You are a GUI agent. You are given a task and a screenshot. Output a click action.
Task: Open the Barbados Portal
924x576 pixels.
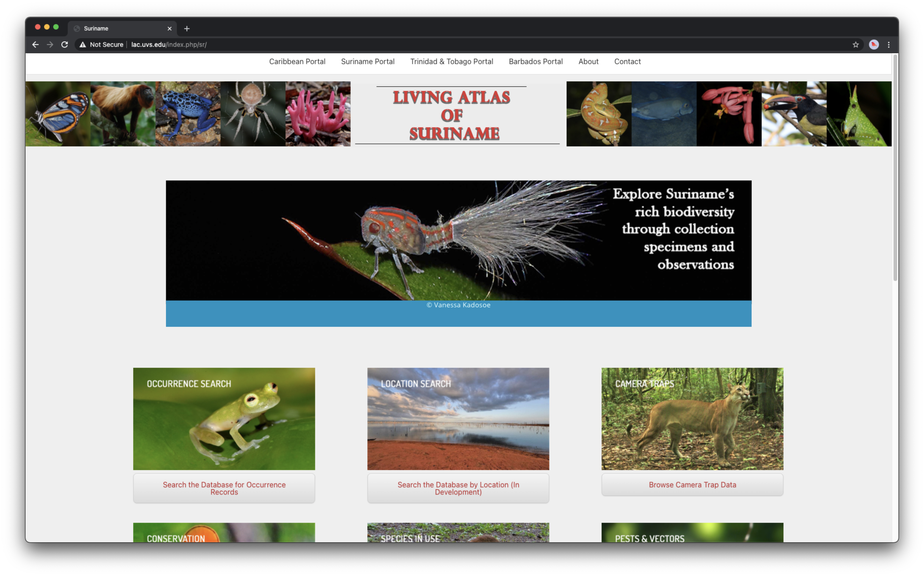point(535,61)
